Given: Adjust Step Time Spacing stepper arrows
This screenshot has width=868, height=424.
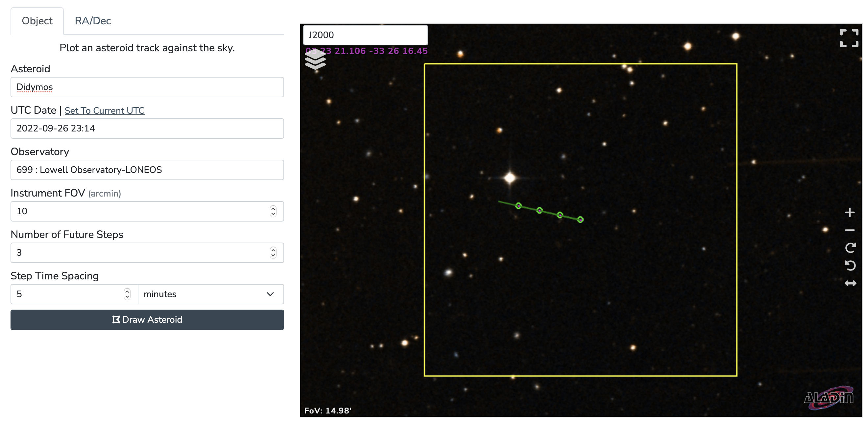Looking at the screenshot, I should click(127, 294).
